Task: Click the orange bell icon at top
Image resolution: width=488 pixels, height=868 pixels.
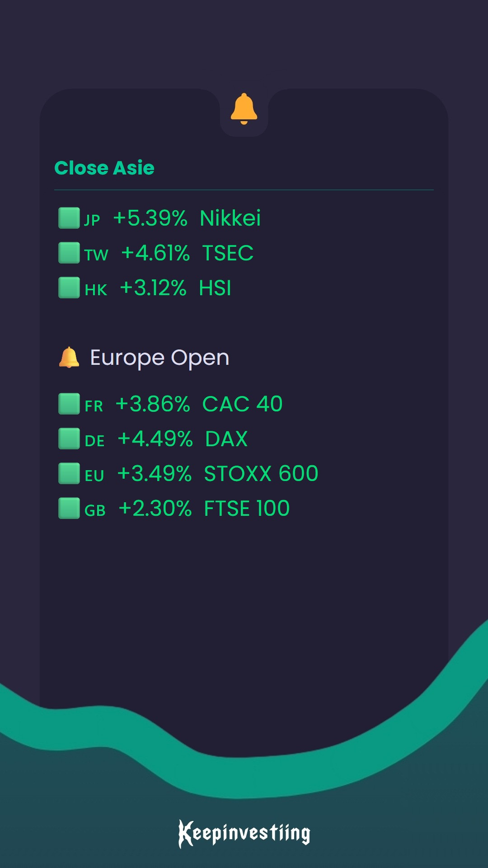Action: click(244, 109)
